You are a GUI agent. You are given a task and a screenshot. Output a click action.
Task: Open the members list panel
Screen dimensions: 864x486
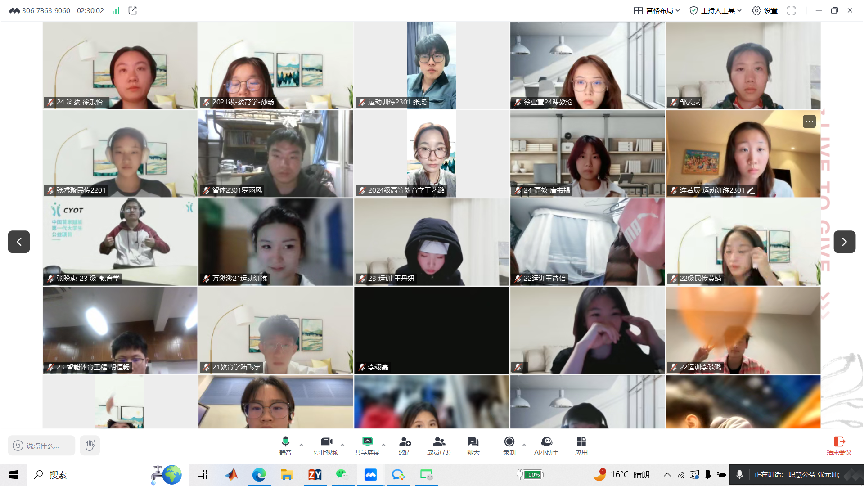tap(438, 444)
